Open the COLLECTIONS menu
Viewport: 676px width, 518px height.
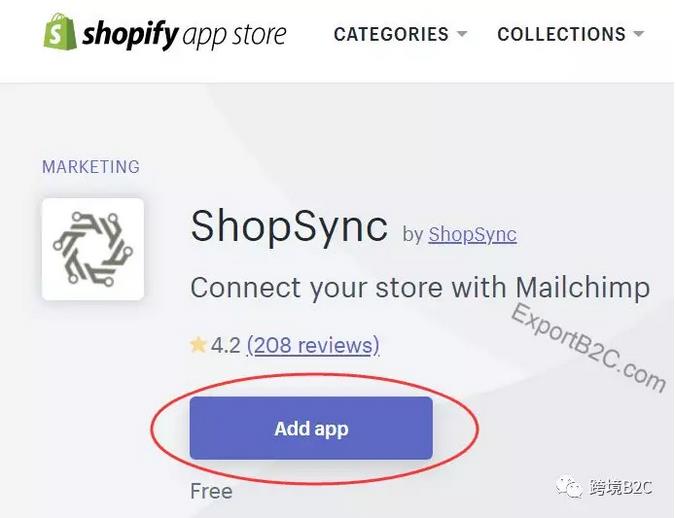point(561,34)
